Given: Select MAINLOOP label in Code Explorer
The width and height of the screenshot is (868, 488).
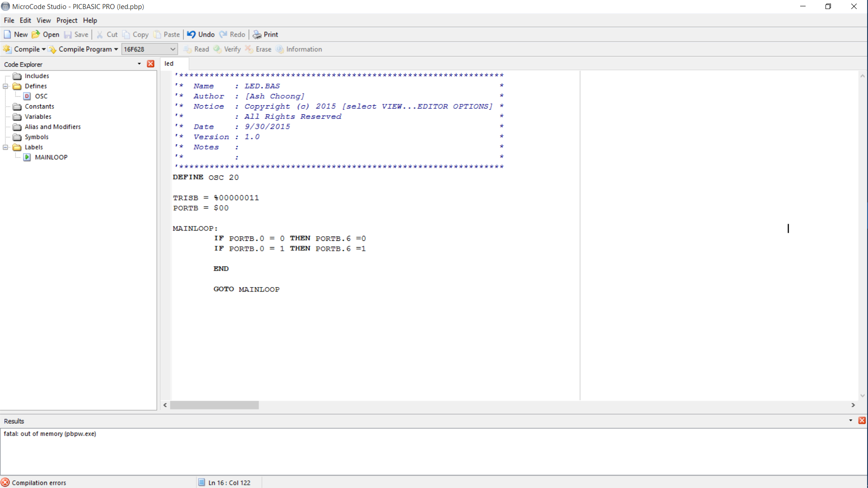Looking at the screenshot, I should click(x=51, y=157).
